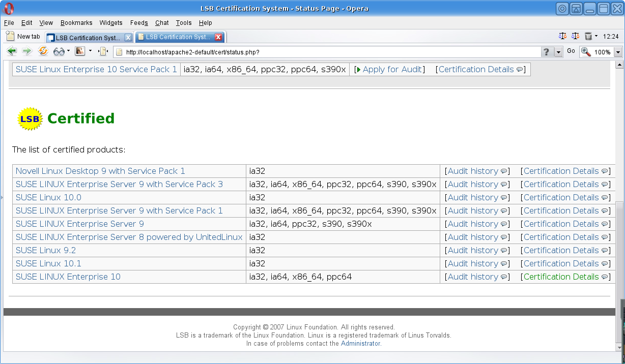Image resolution: width=625 pixels, height=364 pixels.
Task: Click the Go button
Action: click(571, 51)
